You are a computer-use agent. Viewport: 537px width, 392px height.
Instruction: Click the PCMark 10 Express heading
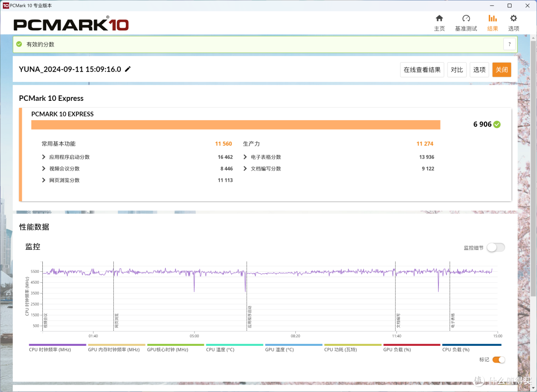pos(51,98)
